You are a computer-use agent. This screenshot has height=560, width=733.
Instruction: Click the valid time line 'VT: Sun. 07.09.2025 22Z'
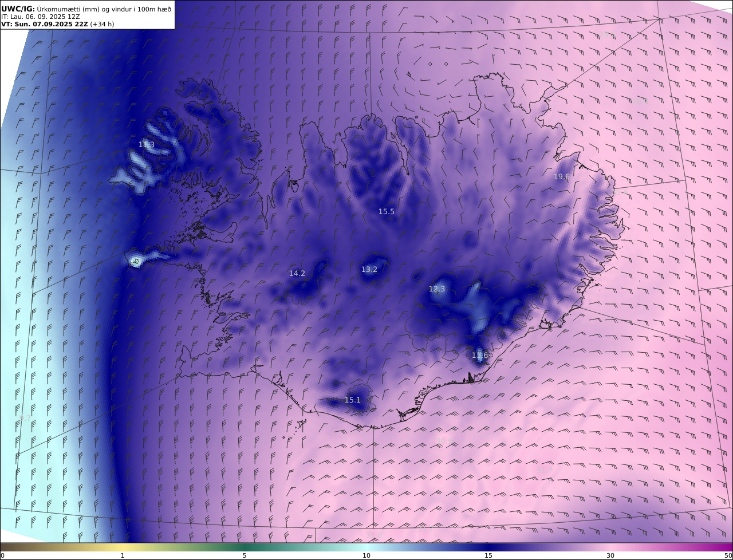point(45,25)
